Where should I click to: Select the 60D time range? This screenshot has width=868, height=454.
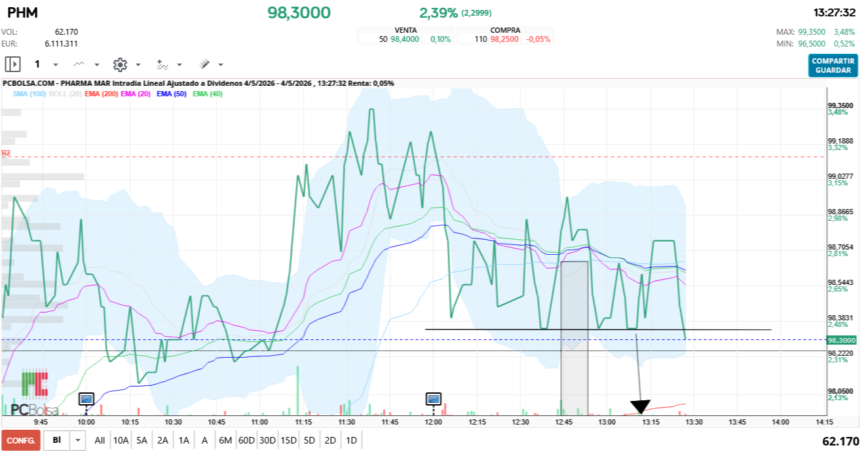(x=246, y=440)
